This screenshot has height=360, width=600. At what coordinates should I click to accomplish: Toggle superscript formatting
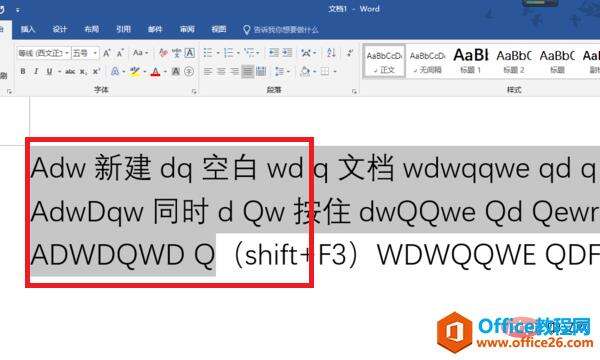[96, 71]
